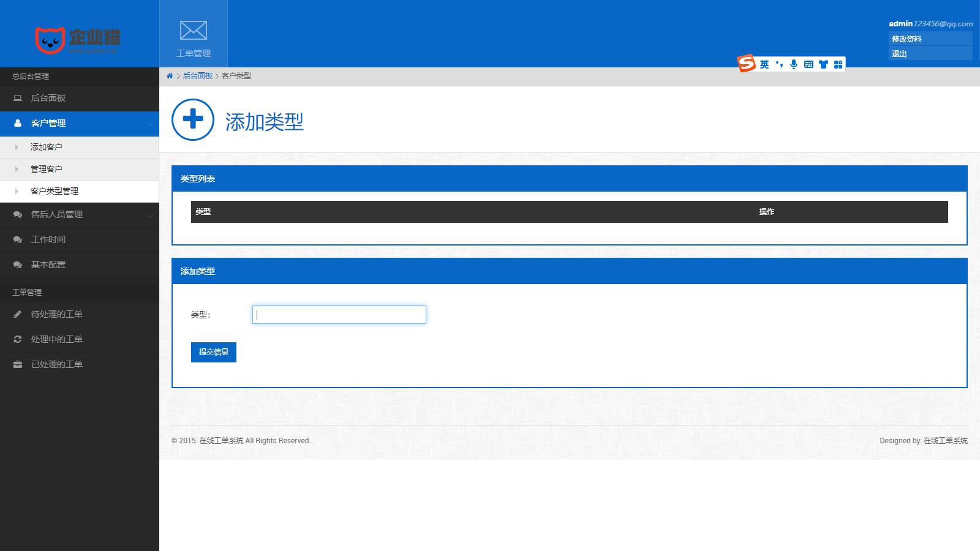Click the shirt skin icon in IME toolbar
Image resolution: width=980 pixels, height=551 pixels.
tap(823, 64)
